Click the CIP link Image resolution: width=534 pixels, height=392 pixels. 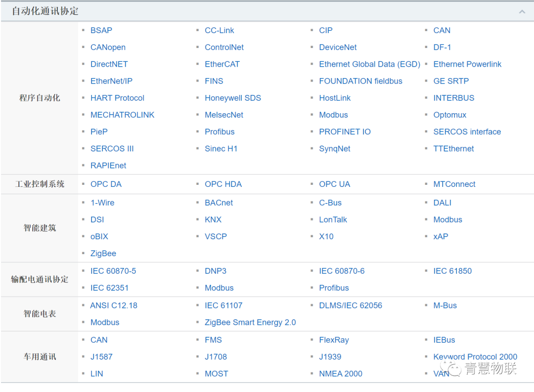click(x=325, y=30)
